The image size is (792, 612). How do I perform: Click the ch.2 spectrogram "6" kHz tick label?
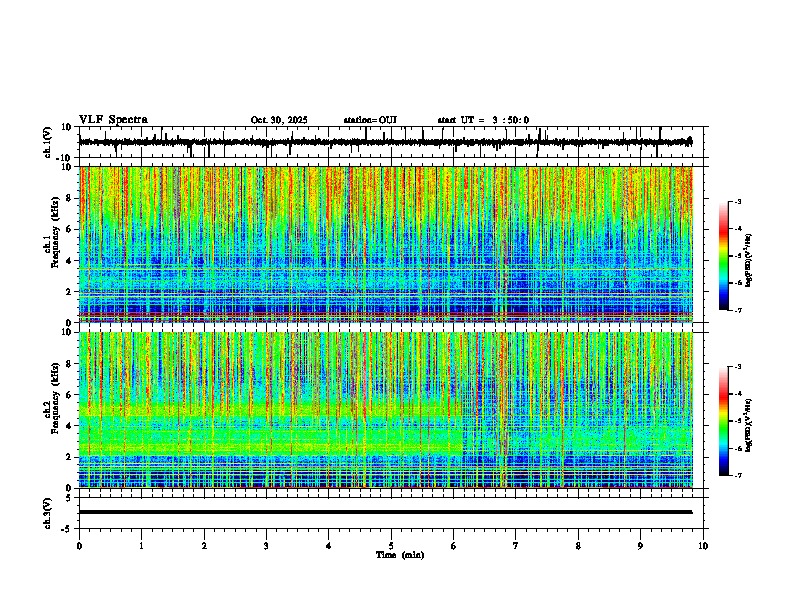[70, 395]
